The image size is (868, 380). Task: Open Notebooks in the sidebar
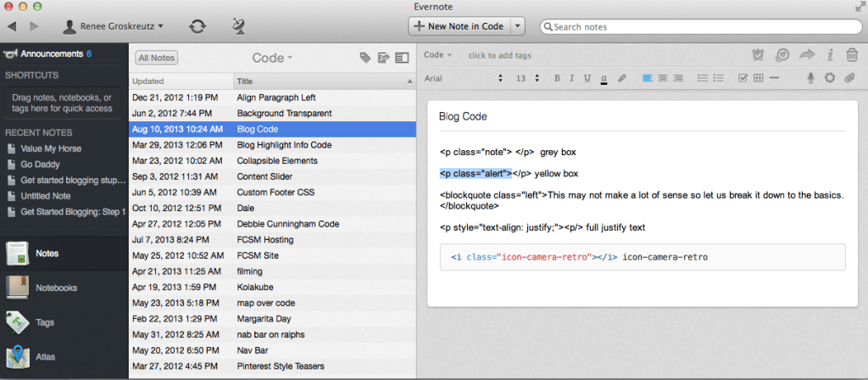tap(56, 288)
